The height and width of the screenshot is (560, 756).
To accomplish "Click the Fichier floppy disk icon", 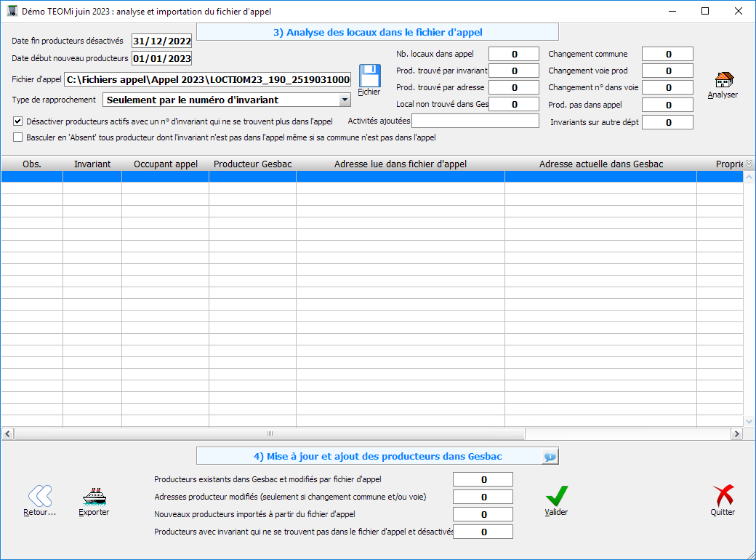I will coord(369,76).
